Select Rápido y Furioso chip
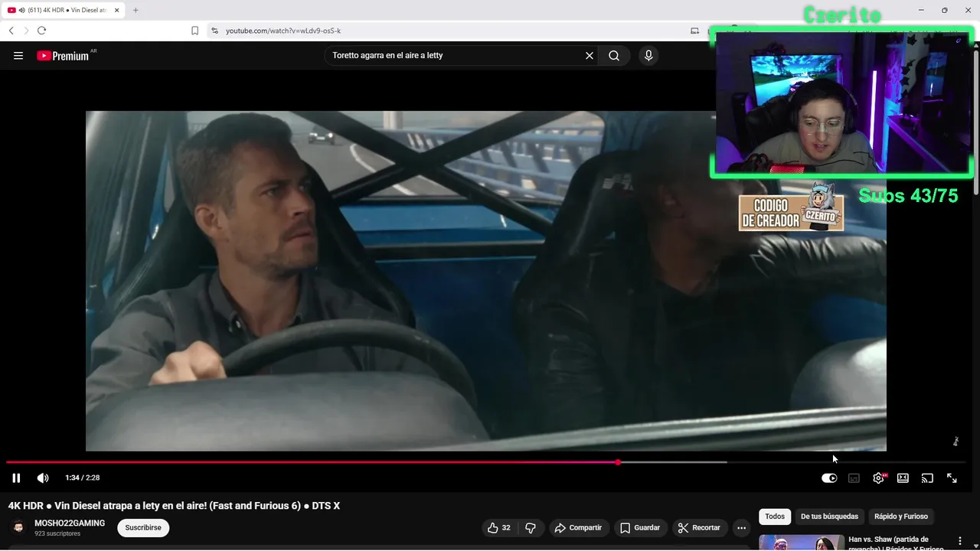 click(x=900, y=517)
